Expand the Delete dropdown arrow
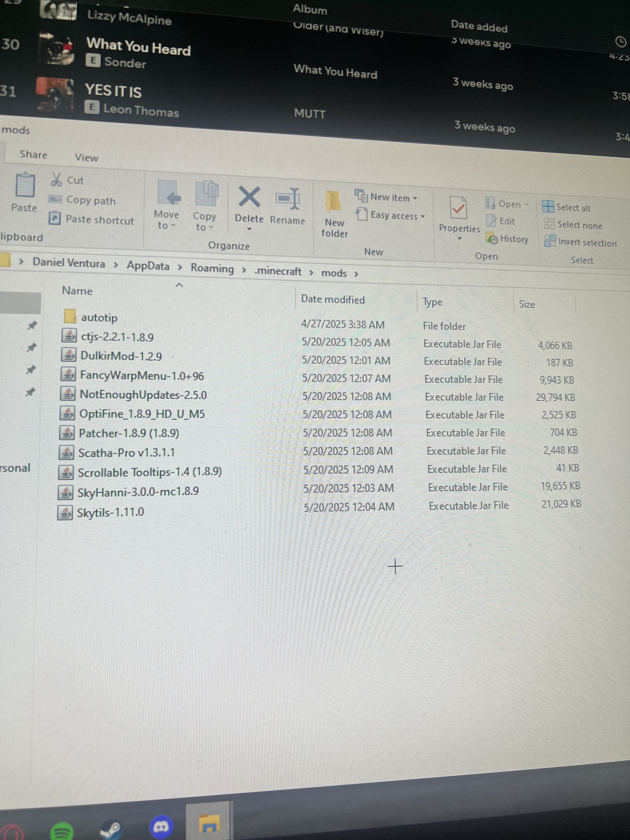This screenshot has height=840, width=630. coord(249,229)
